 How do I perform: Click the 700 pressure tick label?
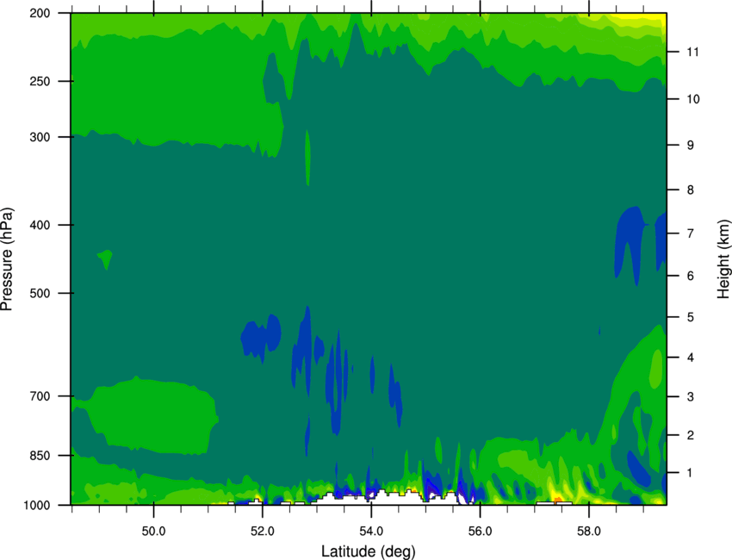point(40,396)
